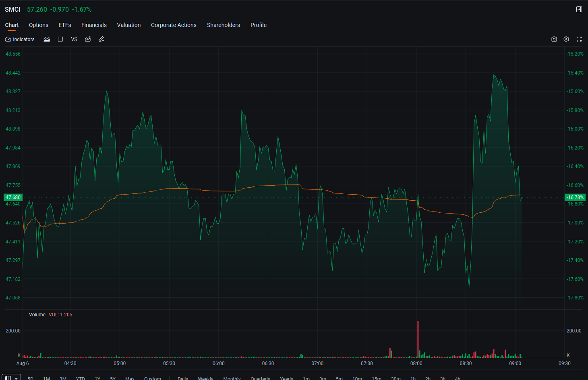Select the area chart type icon
Image resolution: width=588 pixels, height=380 pixels.
[47, 39]
